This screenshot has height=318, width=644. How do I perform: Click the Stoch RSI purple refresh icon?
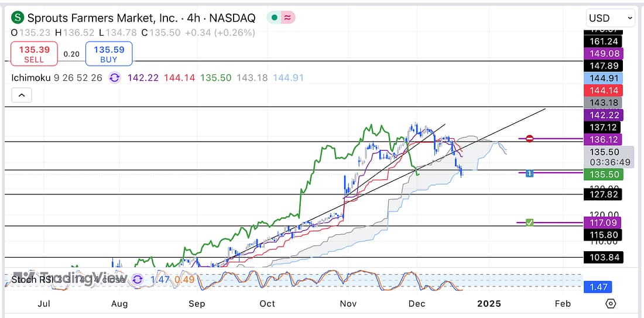tap(137, 280)
